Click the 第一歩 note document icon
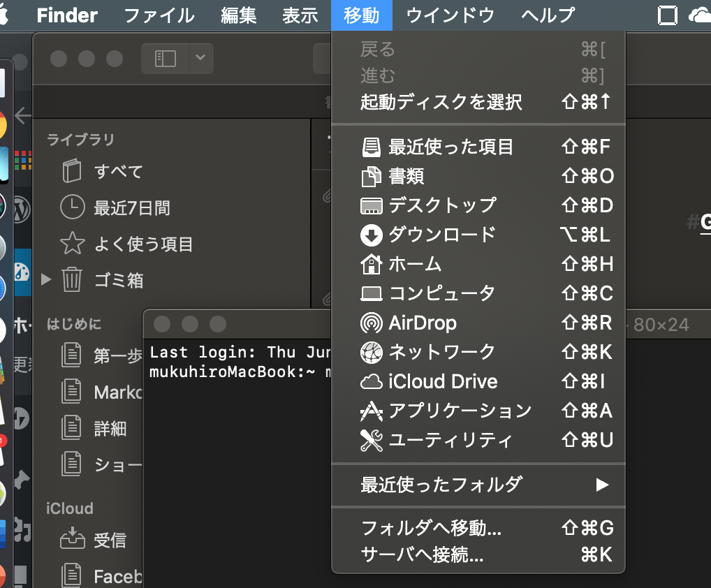This screenshot has width=711, height=588. 71,355
